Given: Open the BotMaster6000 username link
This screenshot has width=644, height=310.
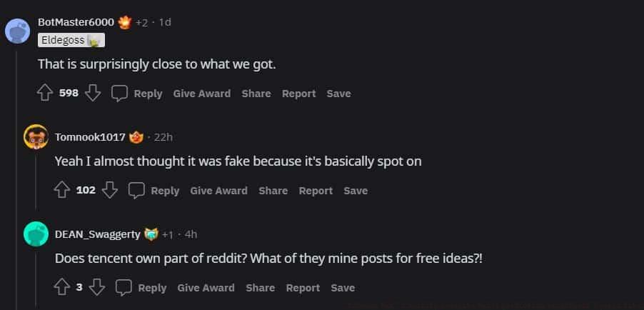Looking at the screenshot, I should (76, 22).
